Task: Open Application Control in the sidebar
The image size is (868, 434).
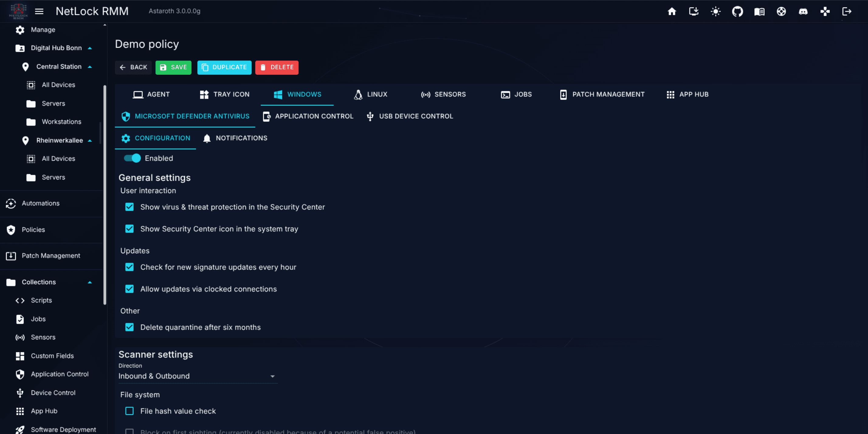Action: pyautogui.click(x=59, y=374)
